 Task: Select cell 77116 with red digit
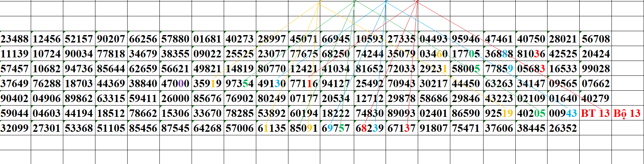click(x=304, y=84)
